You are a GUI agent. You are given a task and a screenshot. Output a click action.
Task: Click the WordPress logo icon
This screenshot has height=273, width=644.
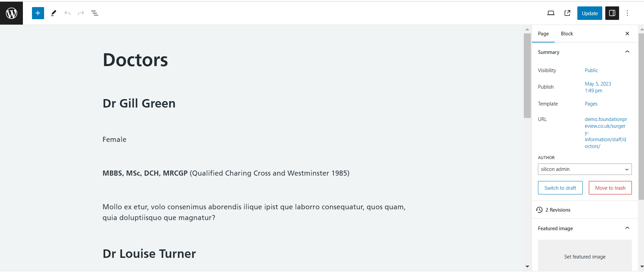pos(11,13)
